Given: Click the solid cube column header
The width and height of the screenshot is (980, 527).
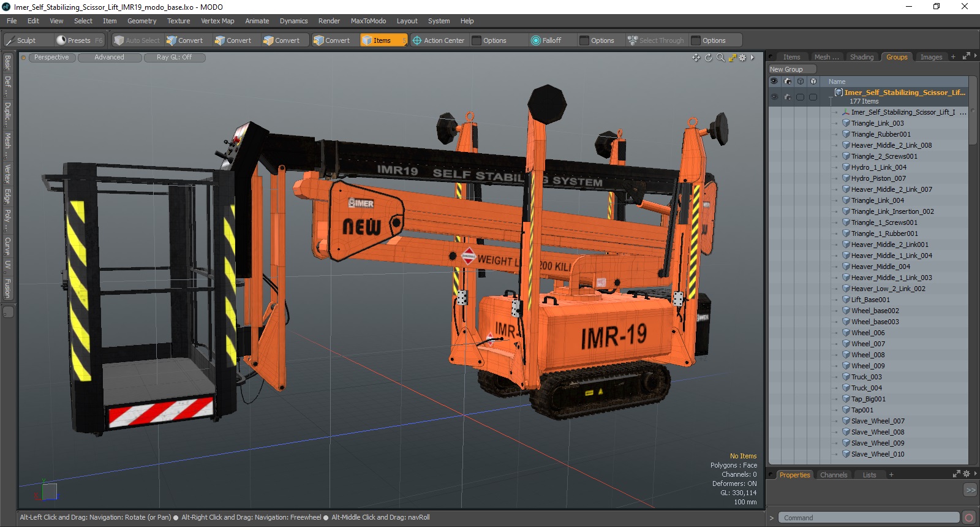Looking at the screenshot, I should [x=813, y=81].
